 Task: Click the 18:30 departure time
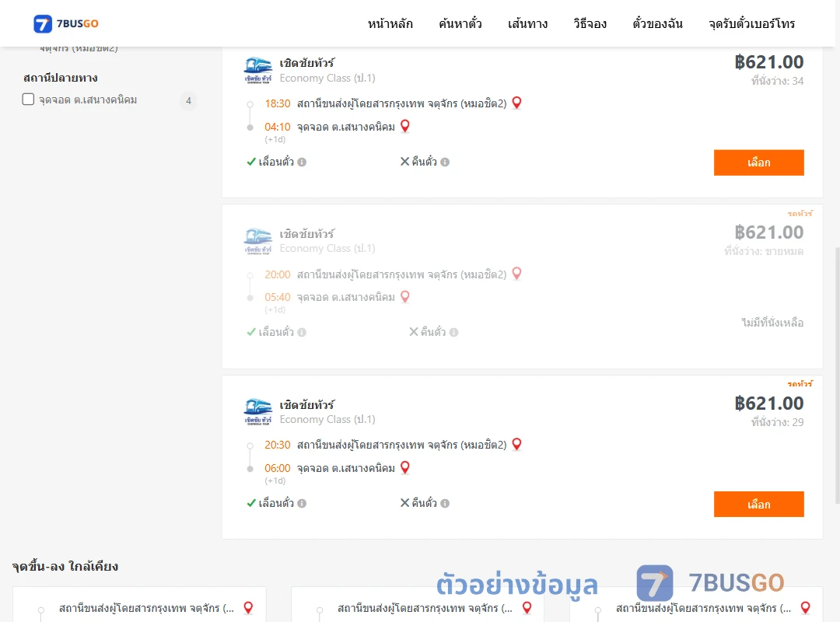point(277,103)
